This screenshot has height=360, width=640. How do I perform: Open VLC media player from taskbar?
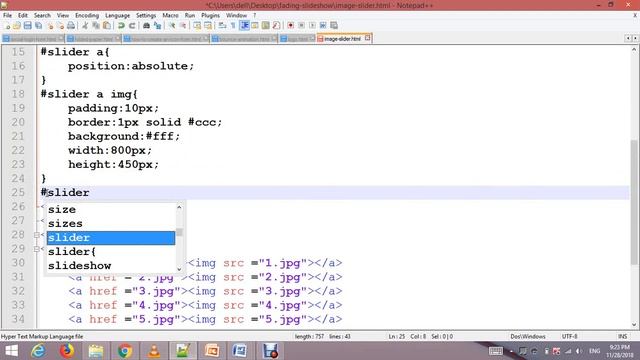154,351
